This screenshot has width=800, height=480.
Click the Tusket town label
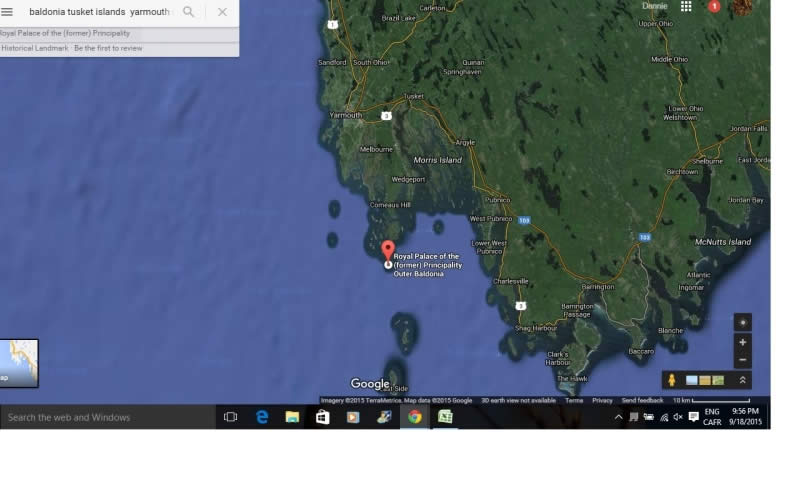[413, 96]
